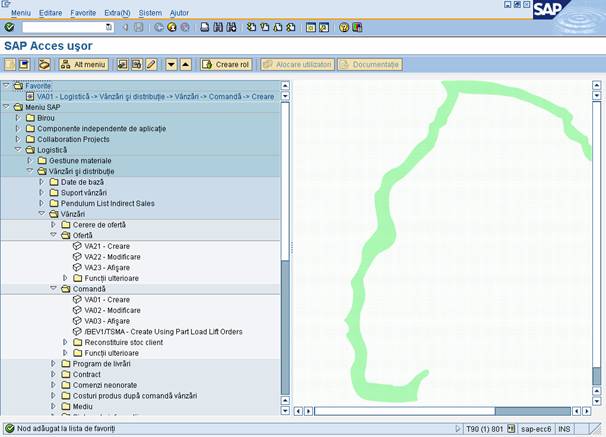Click the SAP Menu icon in the application toolbar

point(24,65)
